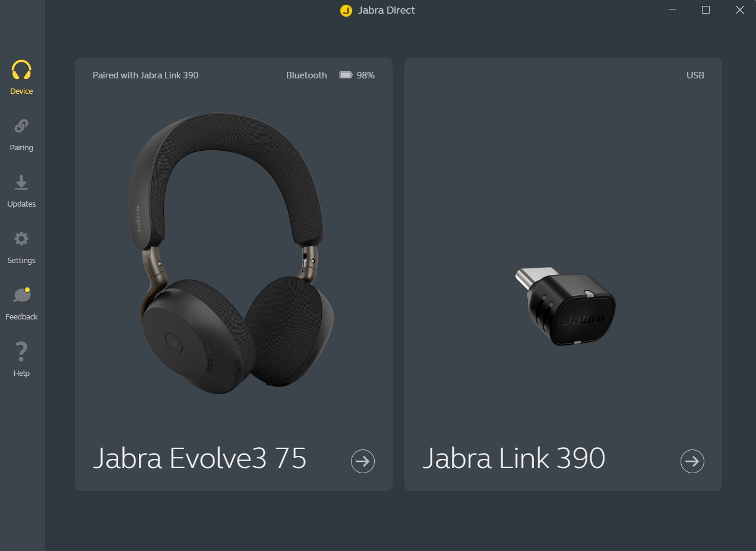Image resolution: width=756 pixels, height=551 pixels.
Task: Open the Help question mark icon
Action: (x=21, y=351)
